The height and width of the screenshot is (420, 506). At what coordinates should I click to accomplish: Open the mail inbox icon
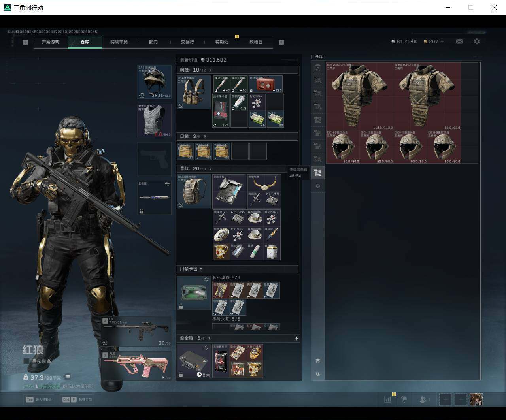pyautogui.click(x=459, y=41)
